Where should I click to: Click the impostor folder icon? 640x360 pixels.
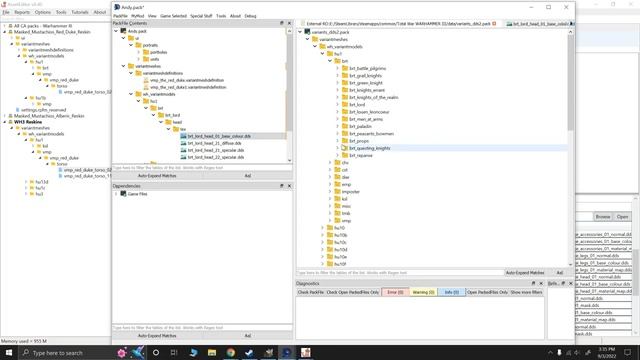pyautogui.click(x=337, y=191)
